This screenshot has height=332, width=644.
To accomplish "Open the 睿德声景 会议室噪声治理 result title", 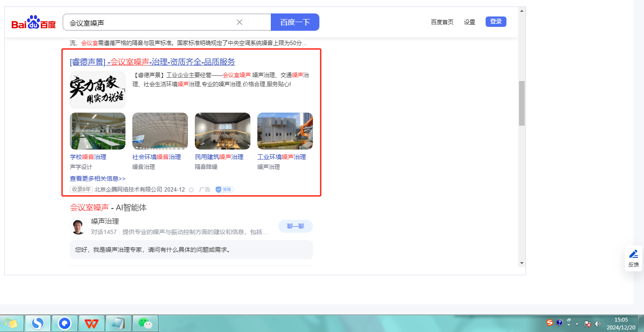I will 152,62.
